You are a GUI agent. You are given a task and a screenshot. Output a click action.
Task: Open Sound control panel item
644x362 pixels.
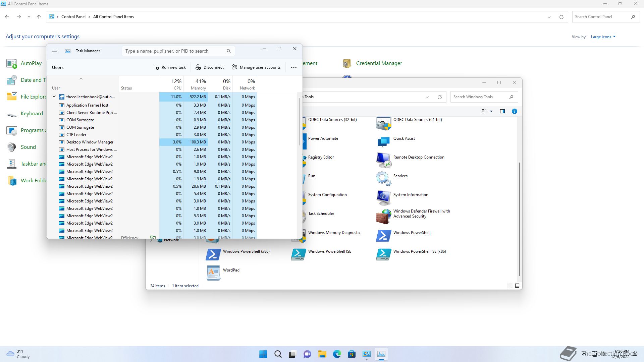(x=21, y=147)
